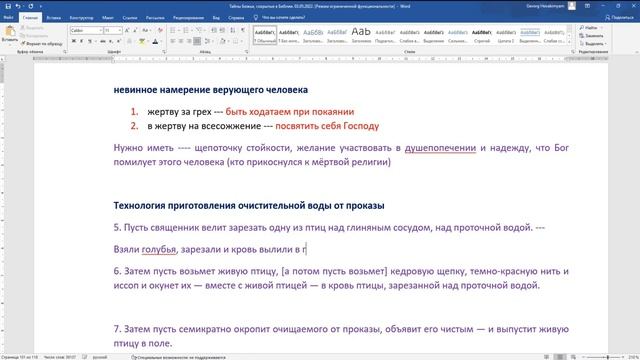Switch to the Макет ribbon tab
Screen dimensions: 640x360
(108, 18)
